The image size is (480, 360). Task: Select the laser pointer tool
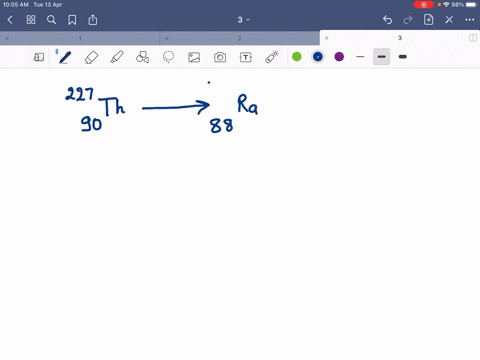(272, 57)
